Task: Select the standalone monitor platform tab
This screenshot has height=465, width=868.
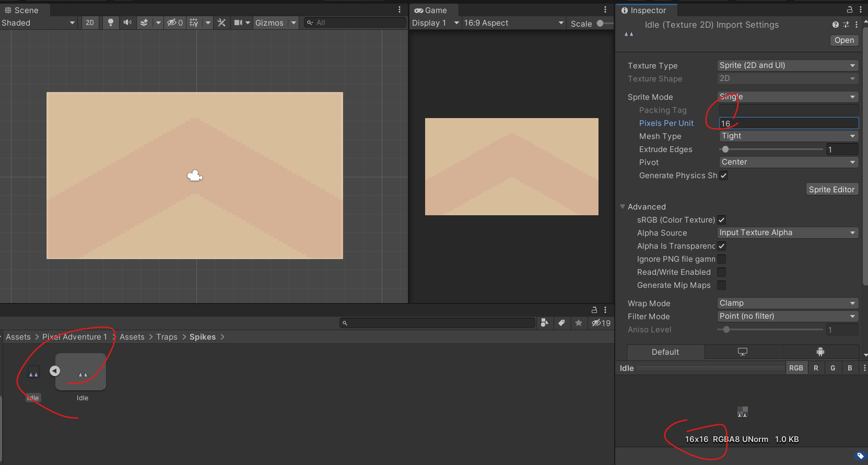Action: pos(743,352)
